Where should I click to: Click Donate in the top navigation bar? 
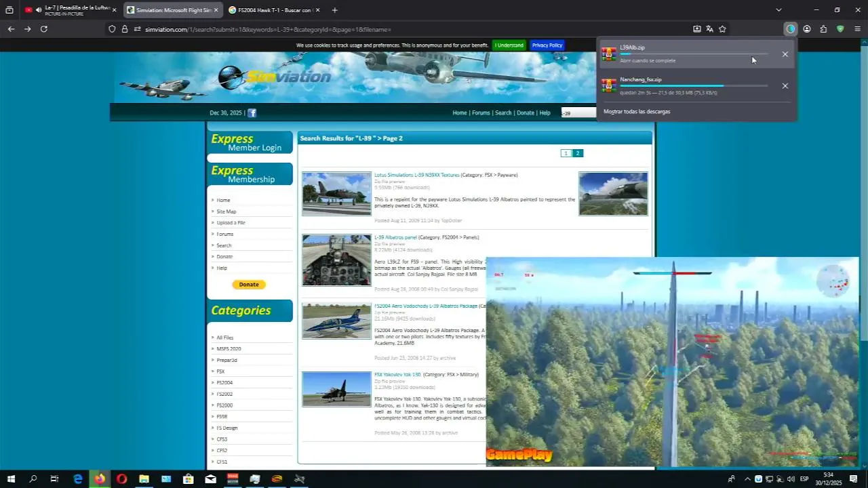pos(526,113)
